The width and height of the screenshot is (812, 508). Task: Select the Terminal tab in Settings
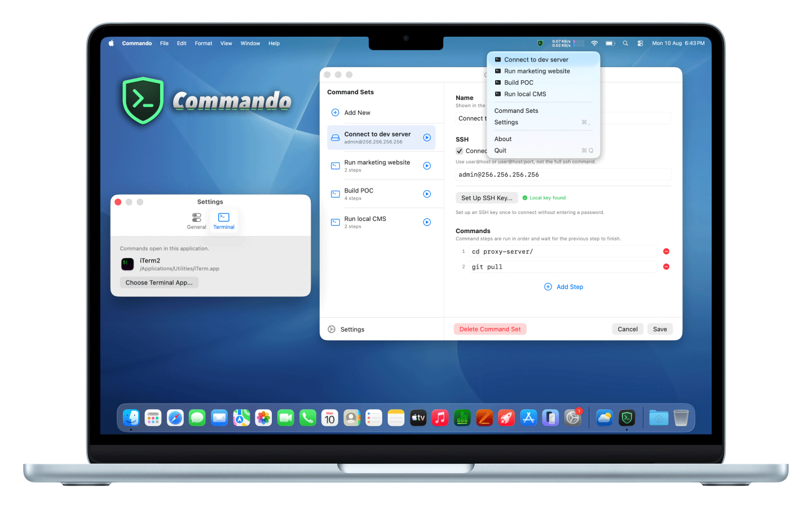(224, 221)
